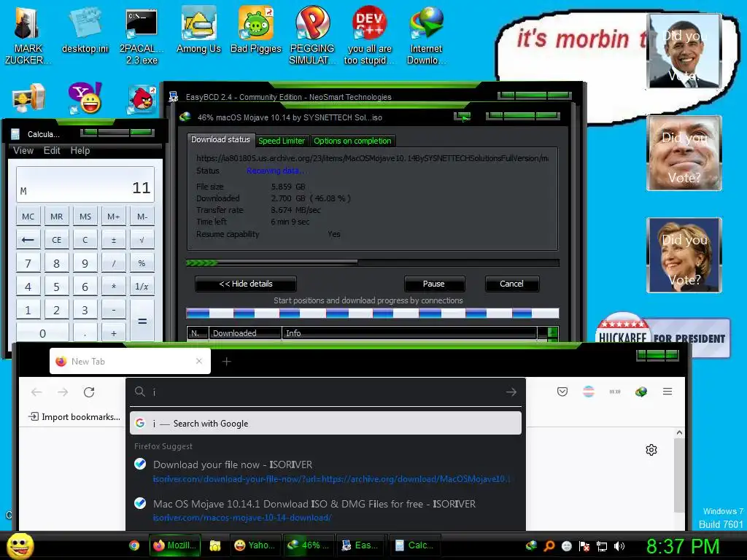747x560 pixels.
Task: Switch to the EasyBCD taskbar button
Action: pos(360,545)
